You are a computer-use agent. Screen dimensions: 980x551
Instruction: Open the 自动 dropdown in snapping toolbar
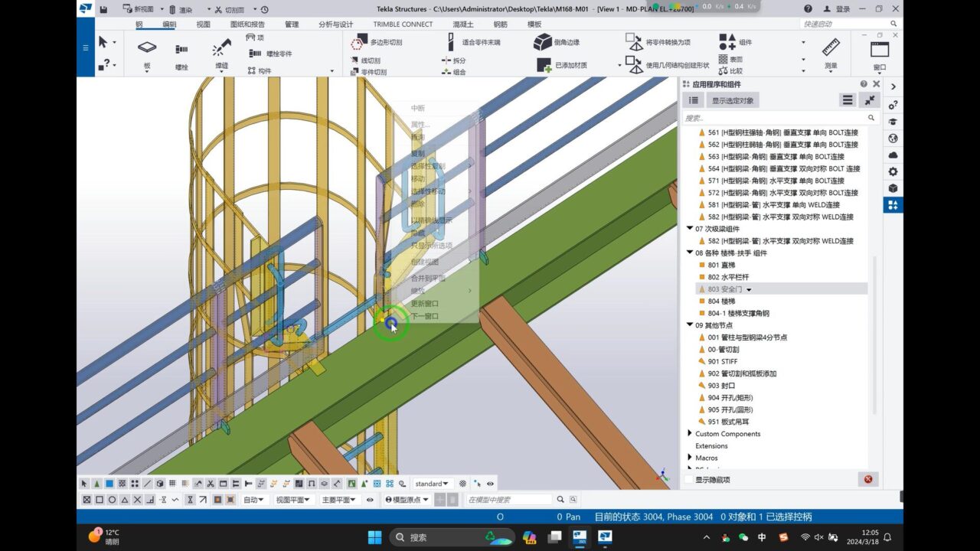coord(253,500)
